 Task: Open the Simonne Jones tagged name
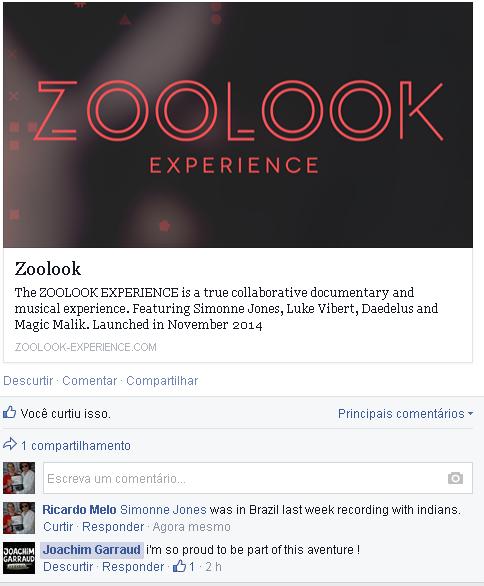pos(163,509)
